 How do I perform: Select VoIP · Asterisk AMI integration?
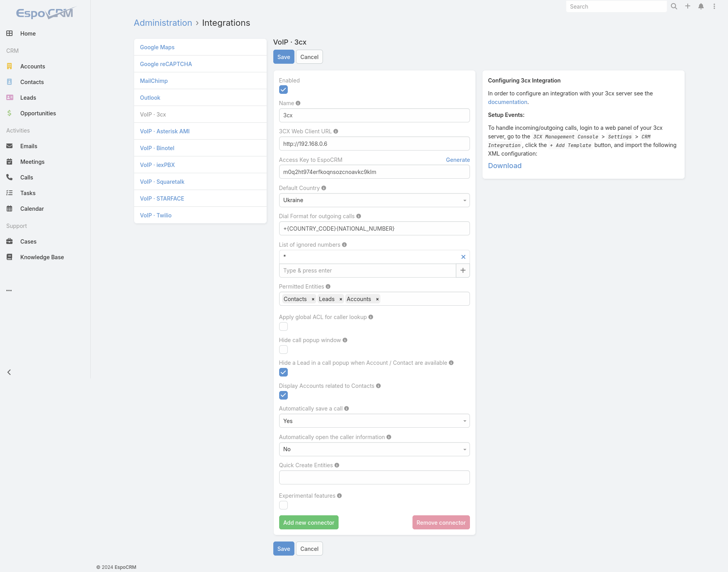(165, 131)
